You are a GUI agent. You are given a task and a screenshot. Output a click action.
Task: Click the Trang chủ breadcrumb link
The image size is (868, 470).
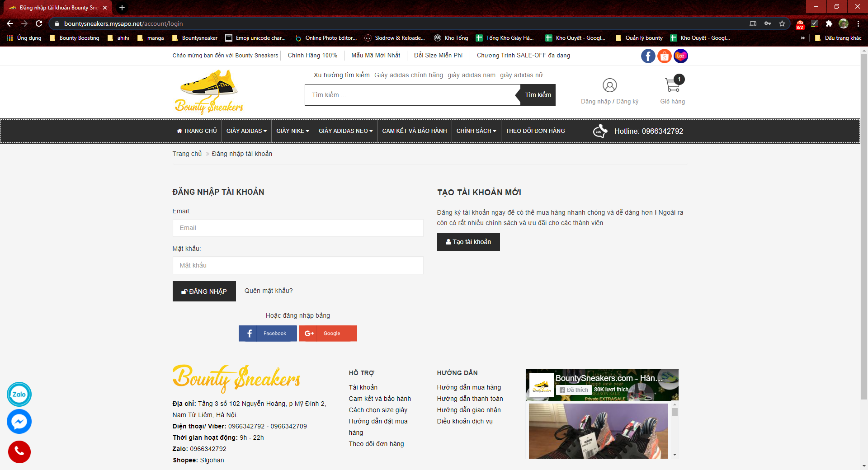(x=187, y=154)
